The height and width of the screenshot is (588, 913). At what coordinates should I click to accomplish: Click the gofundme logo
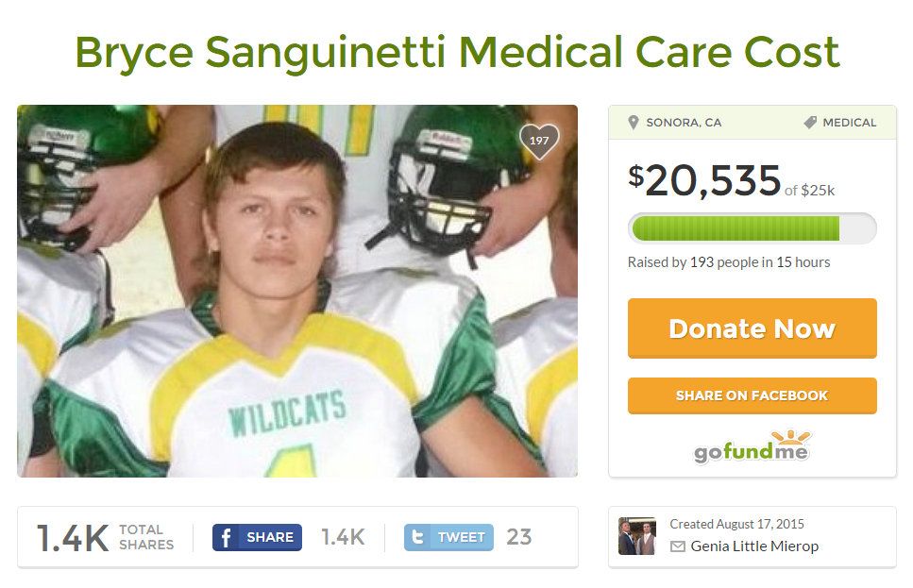click(752, 447)
